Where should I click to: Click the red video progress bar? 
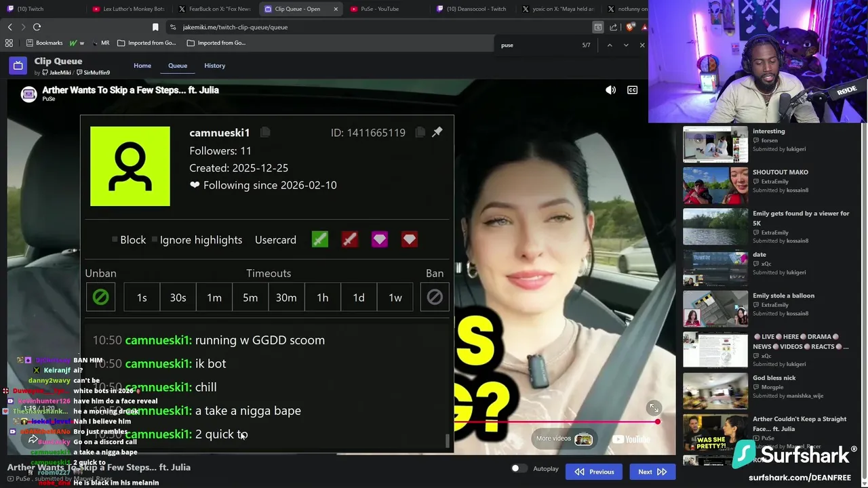tap(556, 422)
